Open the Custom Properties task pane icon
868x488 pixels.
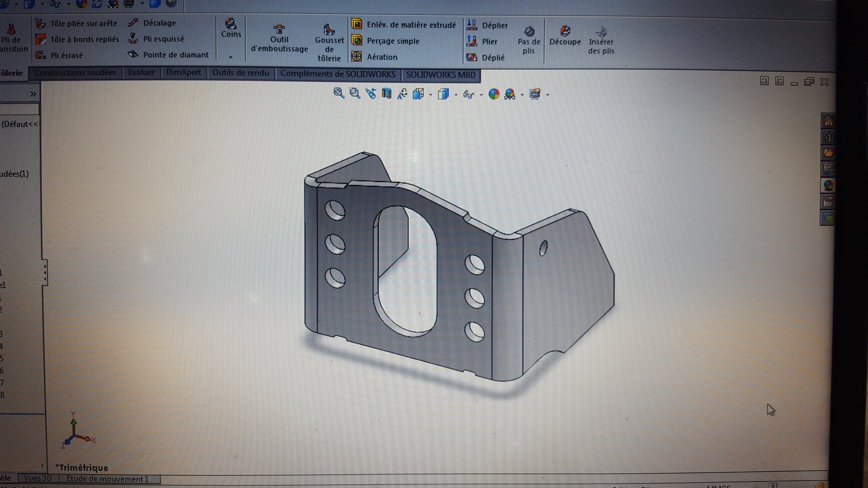(x=828, y=202)
